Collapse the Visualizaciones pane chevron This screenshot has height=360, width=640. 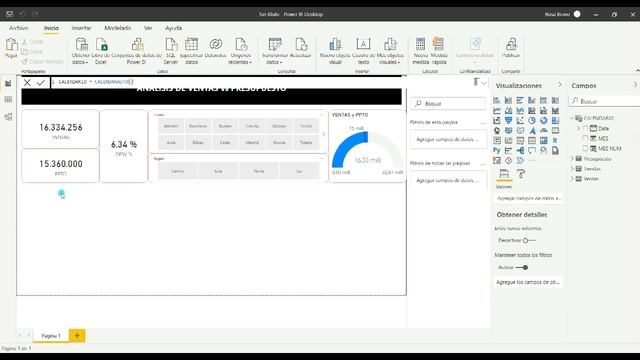560,85
